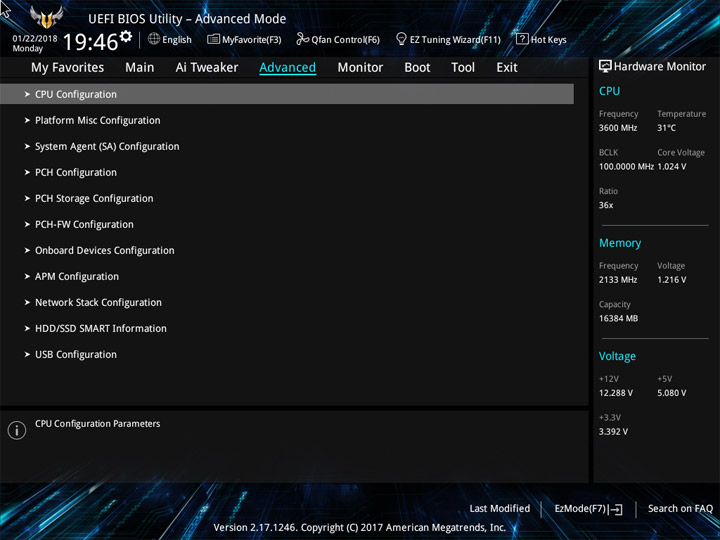Viewport: 720px width, 540px height.
Task: Click the gear icon beside the clock
Action: point(125,36)
